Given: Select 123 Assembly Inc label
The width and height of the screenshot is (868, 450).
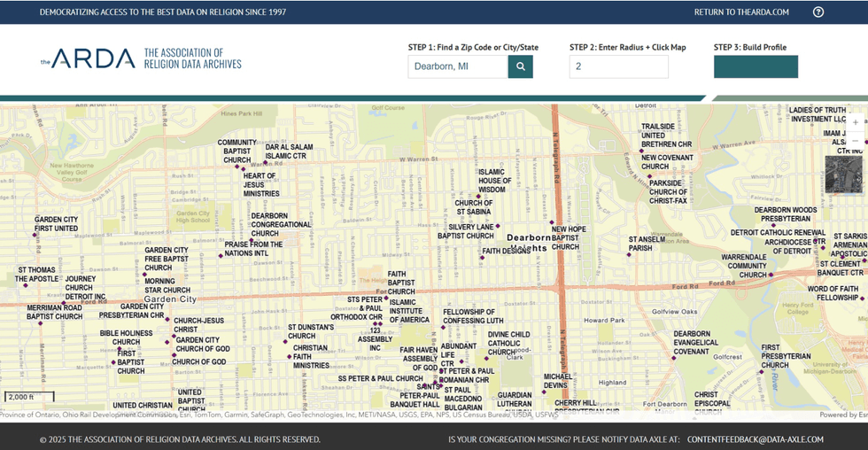Looking at the screenshot, I should [x=375, y=339].
